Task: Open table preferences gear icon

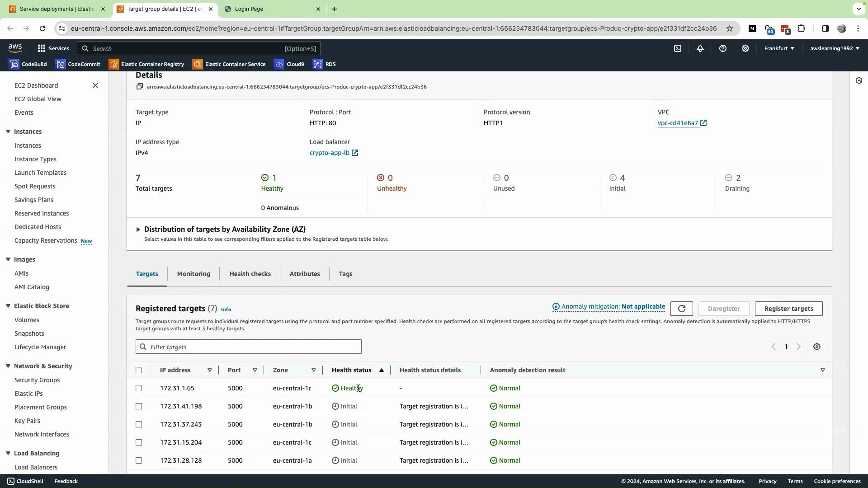Action: click(817, 347)
